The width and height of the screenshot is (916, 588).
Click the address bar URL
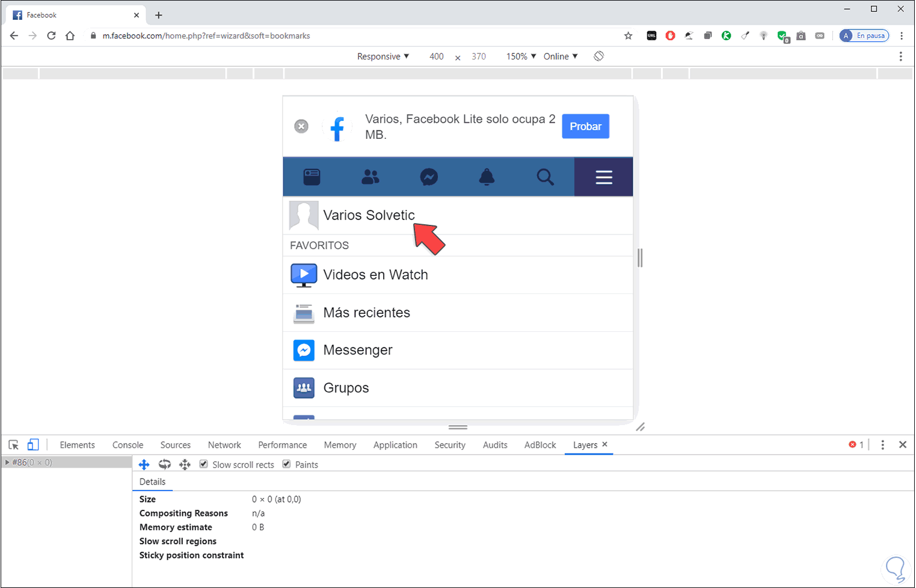(x=206, y=35)
